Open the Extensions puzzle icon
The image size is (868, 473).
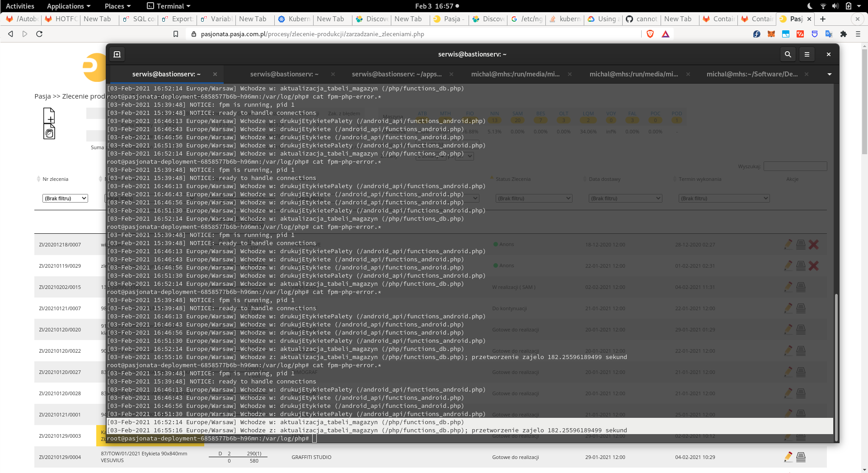(843, 34)
